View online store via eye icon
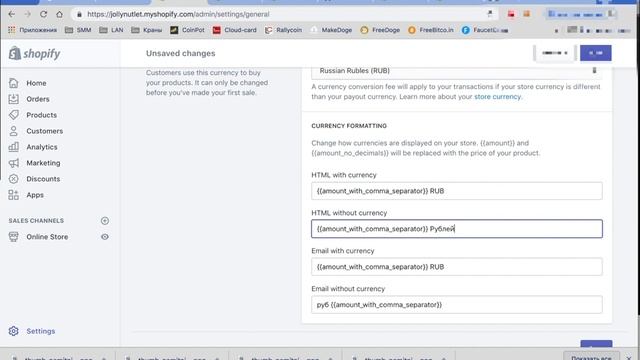The width and height of the screenshot is (640, 360). pyautogui.click(x=105, y=237)
